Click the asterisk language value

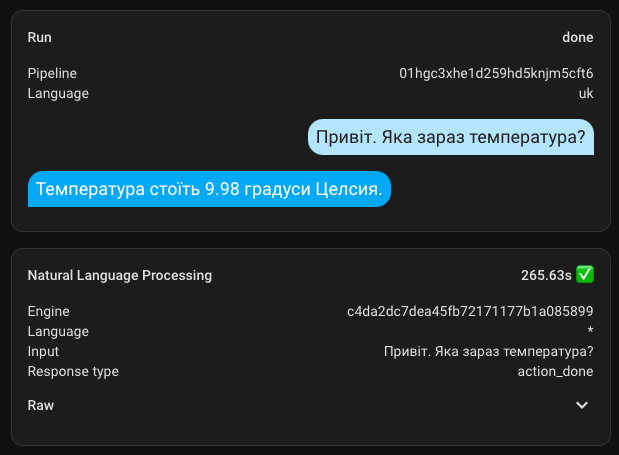[x=591, y=332]
